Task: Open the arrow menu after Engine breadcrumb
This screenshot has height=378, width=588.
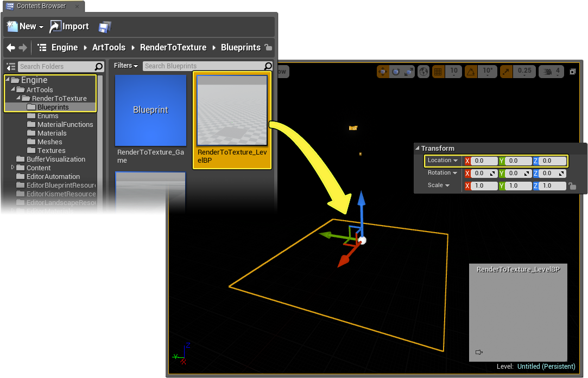Action: click(x=85, y=48)
